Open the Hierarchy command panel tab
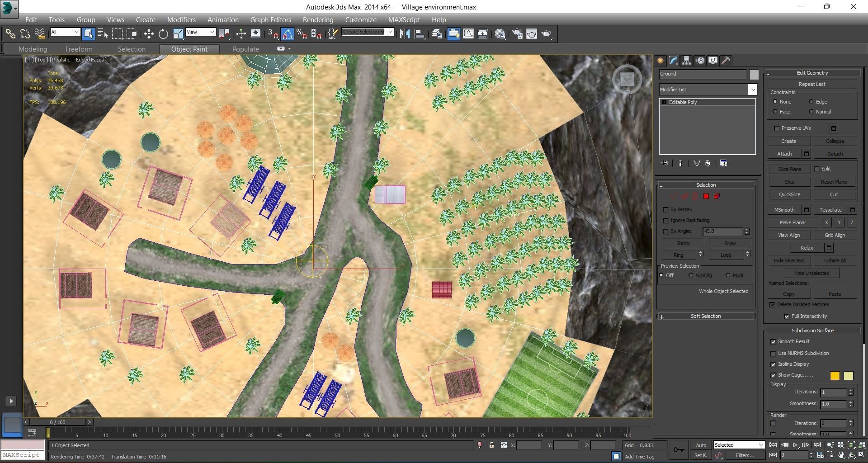This screenshot has width=868, height=463. 686,61
